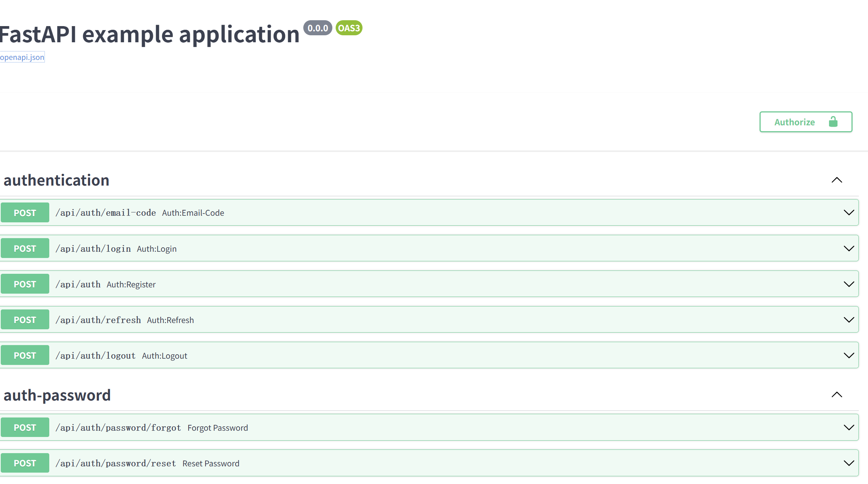Expand the /api/auth/email-code endpoint arrow
The height and width of the screenshot is (484, 868).
tap(849, 212)
